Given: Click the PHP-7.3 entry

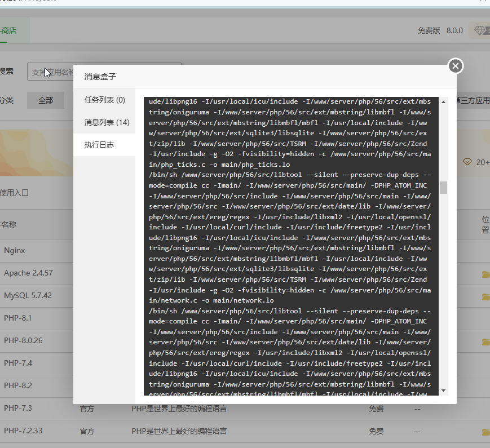Looking at the screenshot, I should (x=18, y=408).
